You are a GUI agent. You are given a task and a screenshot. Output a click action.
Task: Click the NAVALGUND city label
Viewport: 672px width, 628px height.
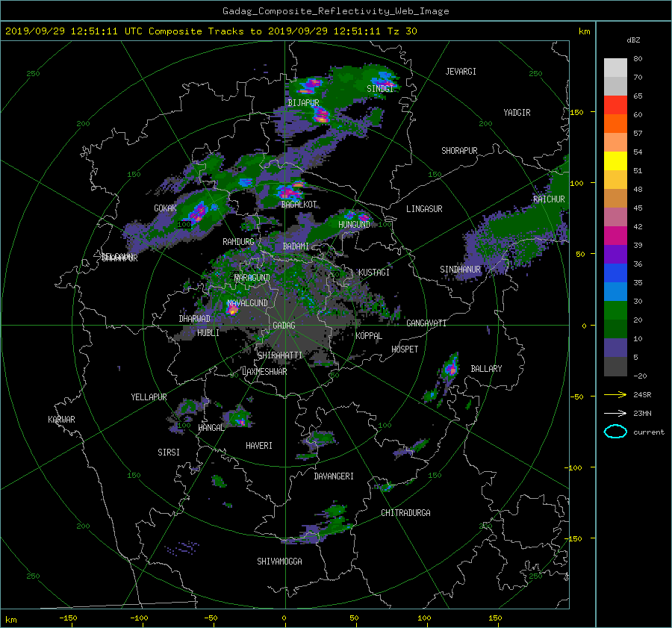(247, 303)
